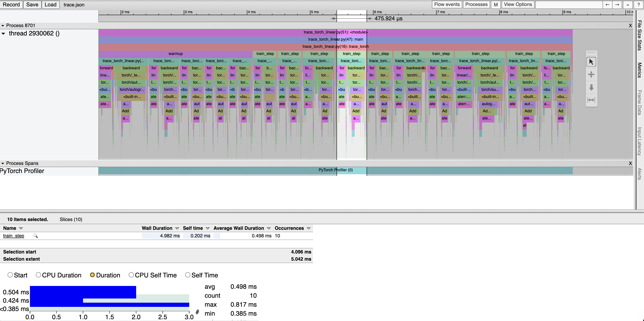This screenshot has height=321, width=644.
Task: Select the pan tool with crossed arrows
Action: (591, 74)
